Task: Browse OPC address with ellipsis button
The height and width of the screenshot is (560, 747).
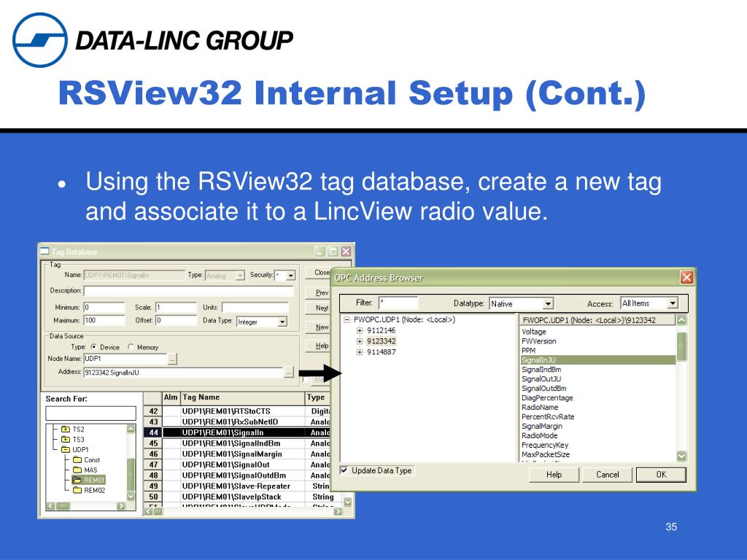Action: click(289, 373)
